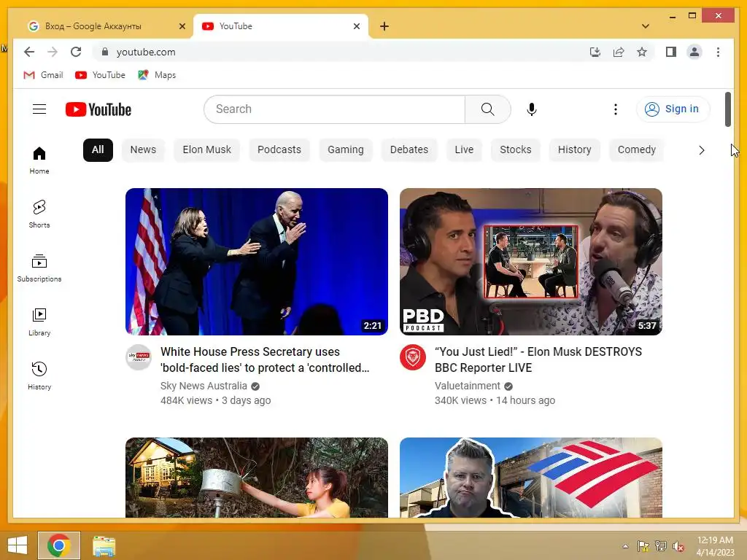The width and height of the screenshot is (747, 560).
Task: Click the page vertical scrollbar thumb
Action: click(728, 109)
